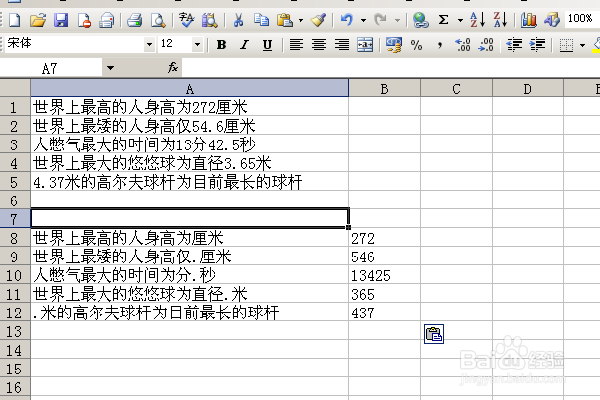600x400 pixels.
Task: Click inside the formula bar
Action: click(x=390, y=68)
